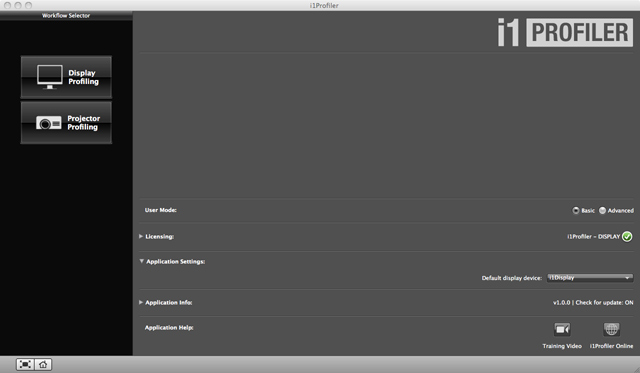The width and height of the screenshot is (640, 373).
Task: Click the 'User Mode:' label
Action: 161,210
